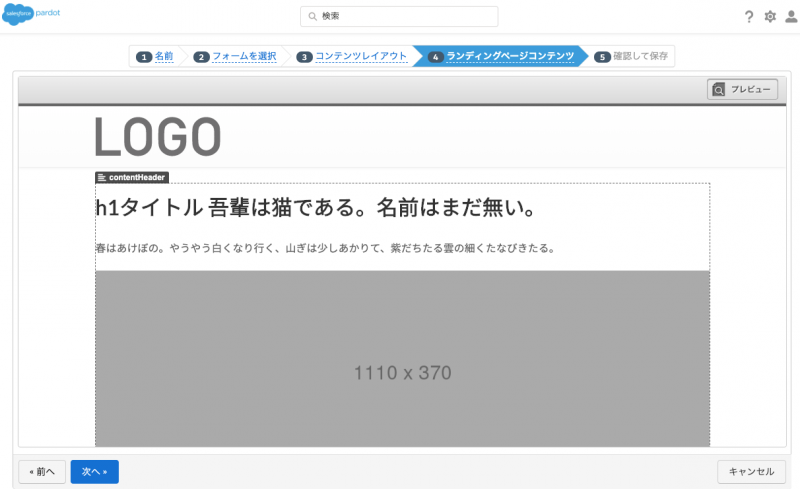Click the キャンセル button
Viewport: 800px width, 489px height.
click(751, 472)
